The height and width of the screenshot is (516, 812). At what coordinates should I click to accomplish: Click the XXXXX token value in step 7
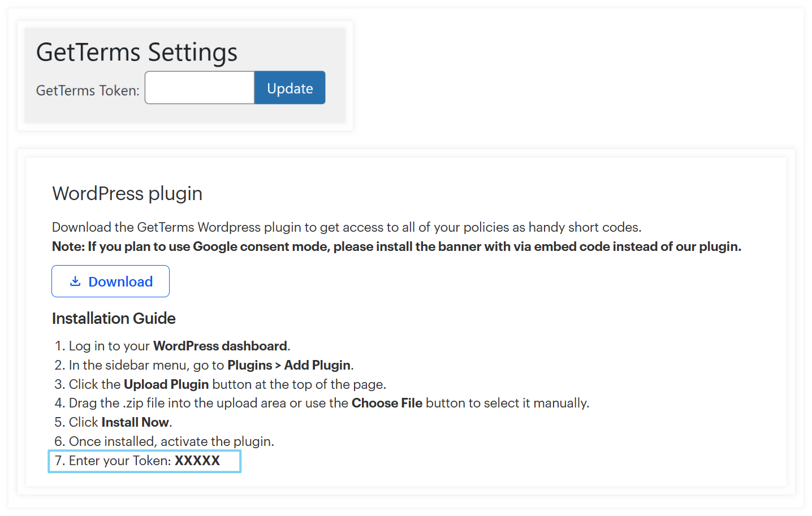[x=197, y=461]
